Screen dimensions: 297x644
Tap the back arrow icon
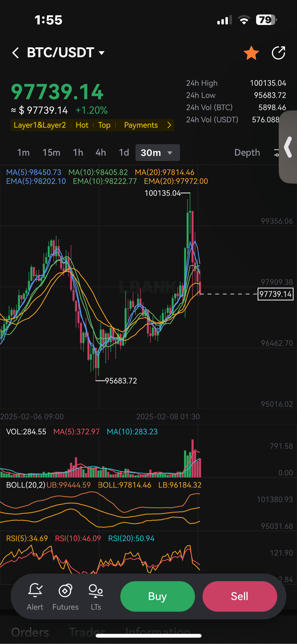pos(16,53)
